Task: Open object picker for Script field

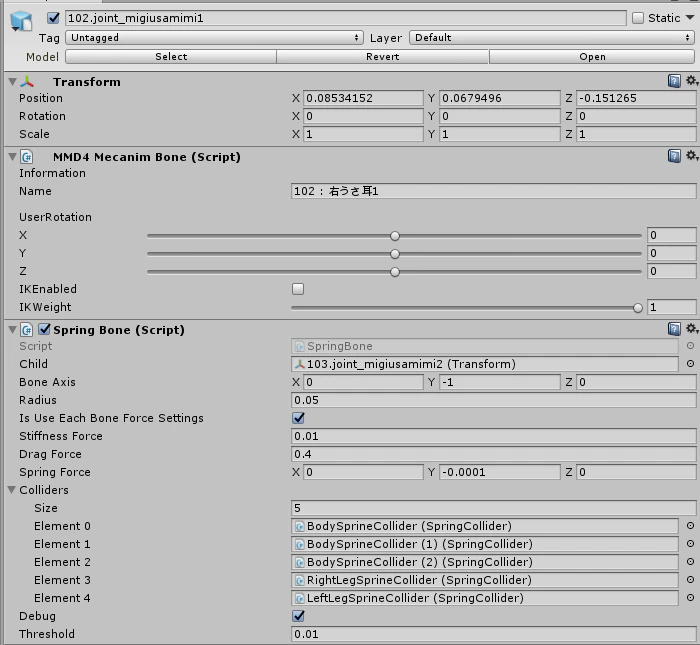Action: click(x=690, y=346)
